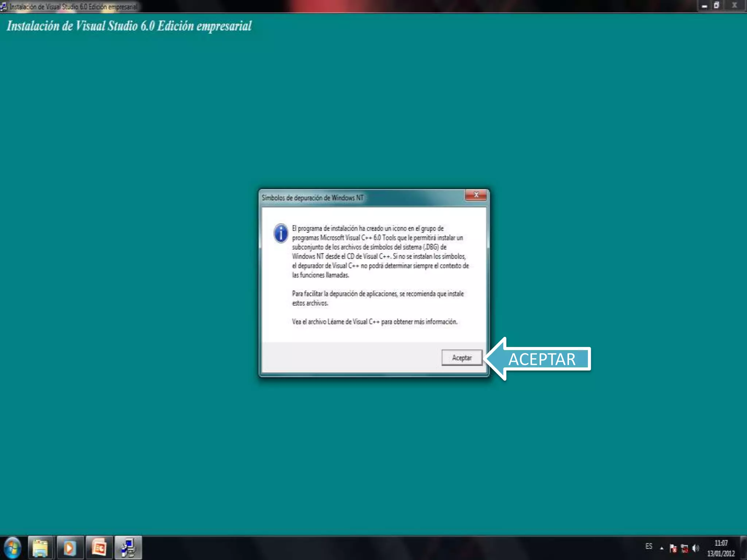Open the Windows Start menu orb
Image resolution: width=747 pixels, height=560 pixels.
[x=12, y=548]
